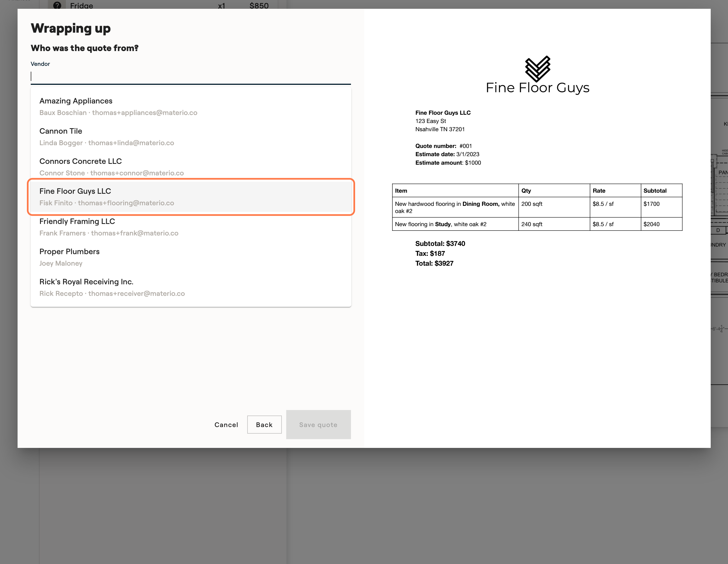Click the Nsahville TN 37201 address line
The image size is (728, 564).
[440, 129]
